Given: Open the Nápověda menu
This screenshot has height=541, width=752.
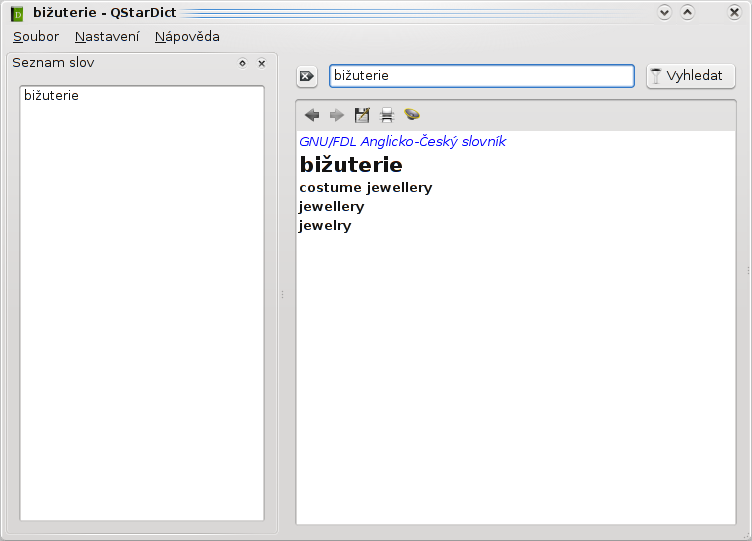Looking at the screenshot, I should point(187,36).
